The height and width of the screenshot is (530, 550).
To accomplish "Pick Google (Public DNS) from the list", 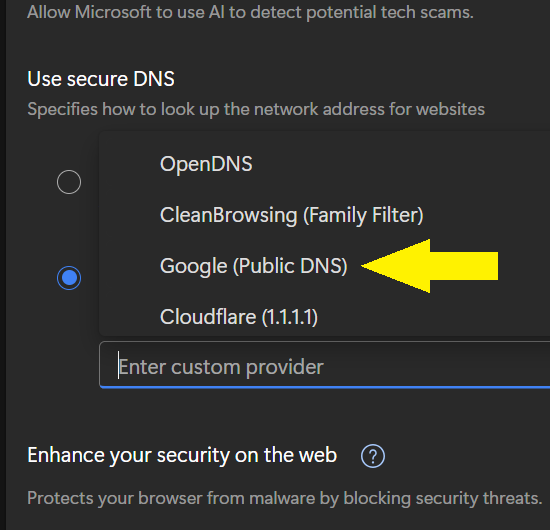I will (254, 266).
